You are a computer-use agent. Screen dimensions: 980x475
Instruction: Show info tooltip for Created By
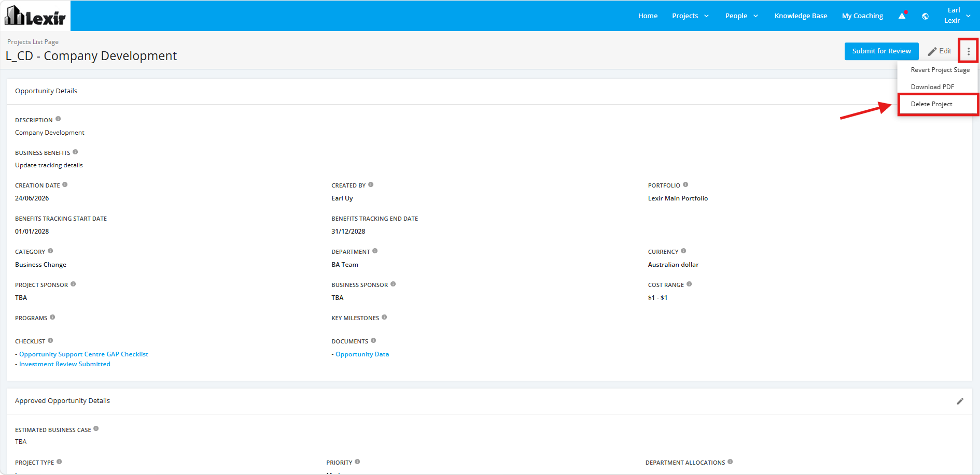(371, 184)
